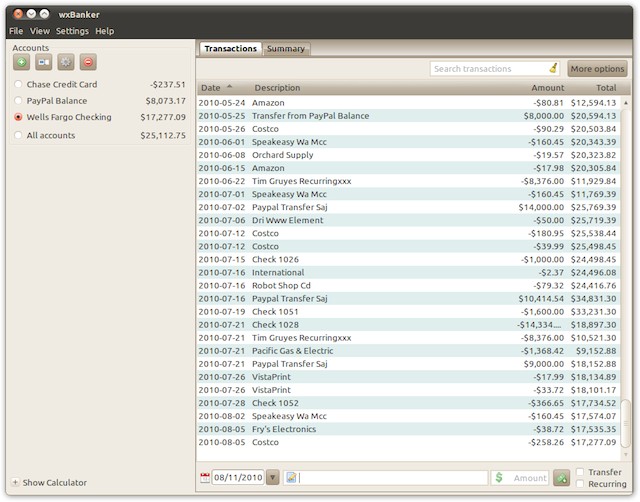Click the date field showing 08/11/2010

238,478
